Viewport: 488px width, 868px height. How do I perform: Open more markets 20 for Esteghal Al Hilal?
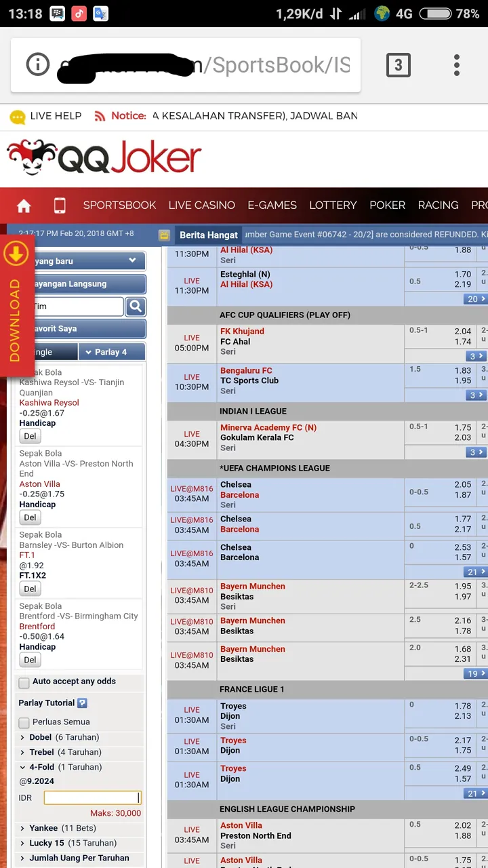476,299
